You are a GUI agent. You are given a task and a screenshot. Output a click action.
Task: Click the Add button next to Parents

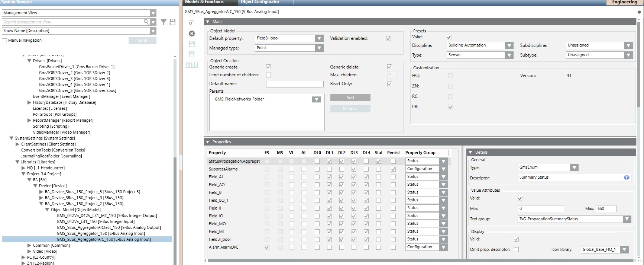(x=350, y=98)
